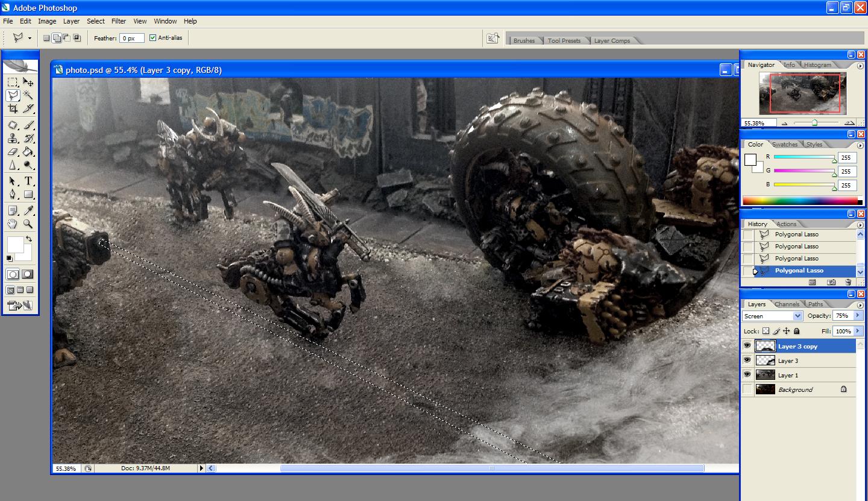868x501 pixels.
Task: Open the Fill slider arrow
Action: click(x=858, y=331)
